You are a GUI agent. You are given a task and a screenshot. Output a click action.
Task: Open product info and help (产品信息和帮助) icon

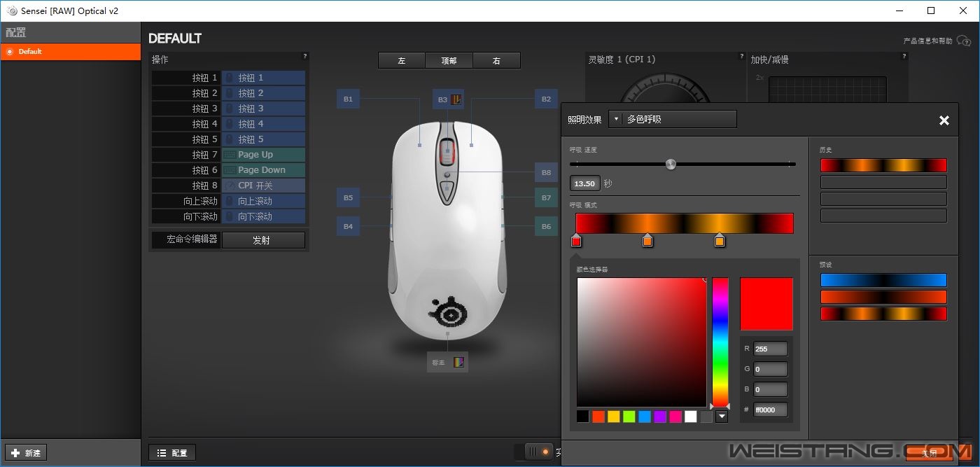pos(963,41)
